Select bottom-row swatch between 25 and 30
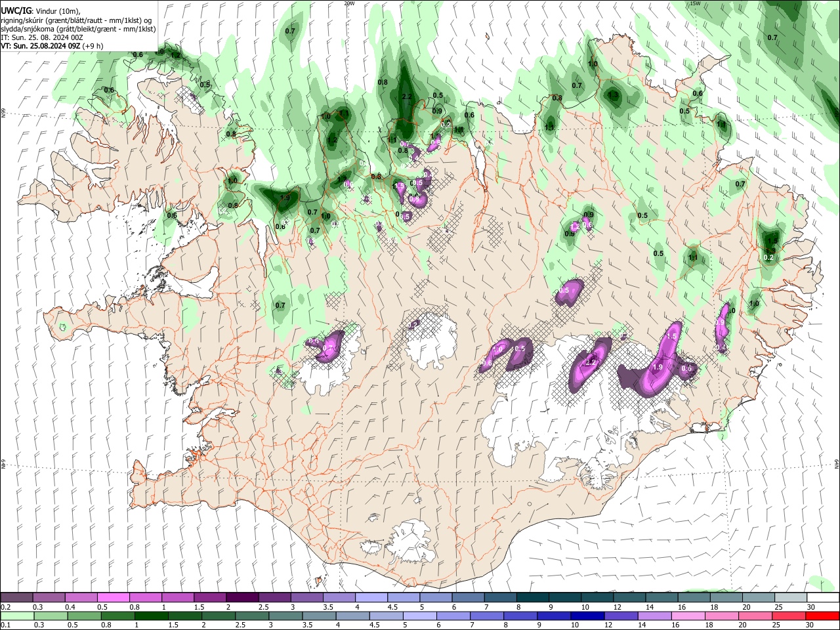The width and height of the screenshot is (840, 630). coord(788,616)
